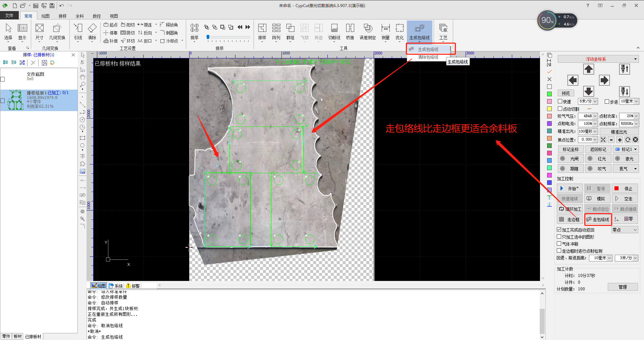Enable the 快速 fast jog checkbox
This screenshot has height=340, width=644.
click(x=560, y=101)
